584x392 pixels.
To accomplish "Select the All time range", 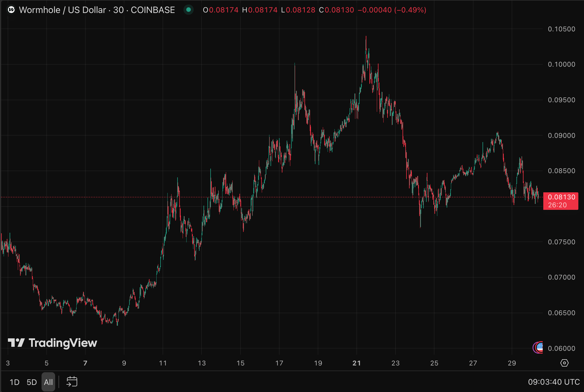I will (48, 382).
